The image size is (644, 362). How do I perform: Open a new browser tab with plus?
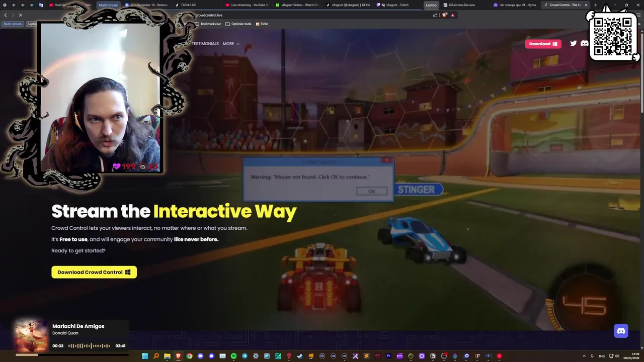click(x=595, y=5)
